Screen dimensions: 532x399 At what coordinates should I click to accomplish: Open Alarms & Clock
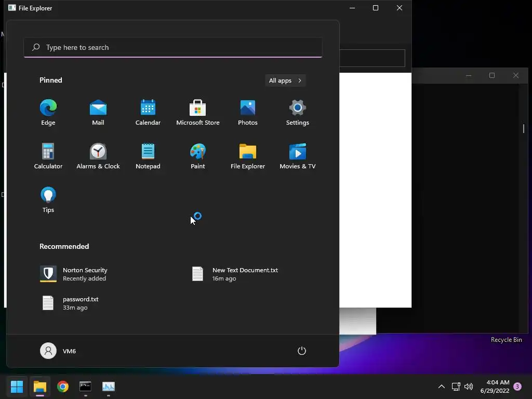[x=98, y=156]
